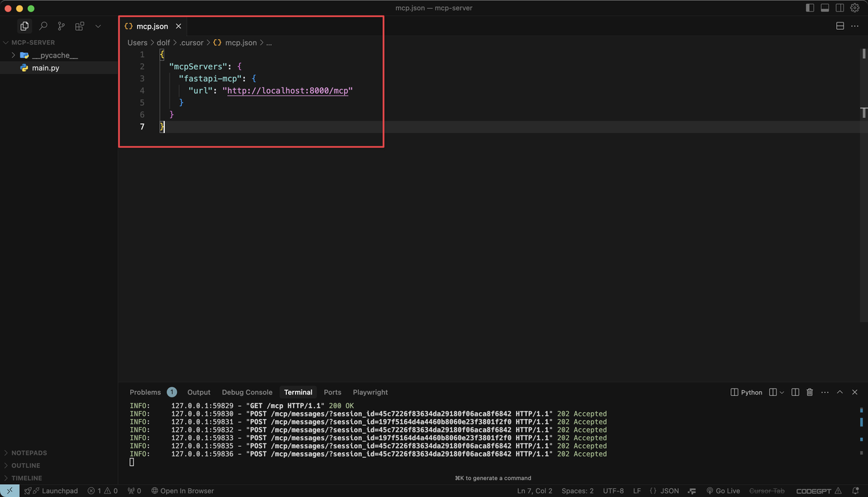Screen dimensions: 868x497
Task: Click the status bar icon after JSON
Action: [x=692, y=490]
